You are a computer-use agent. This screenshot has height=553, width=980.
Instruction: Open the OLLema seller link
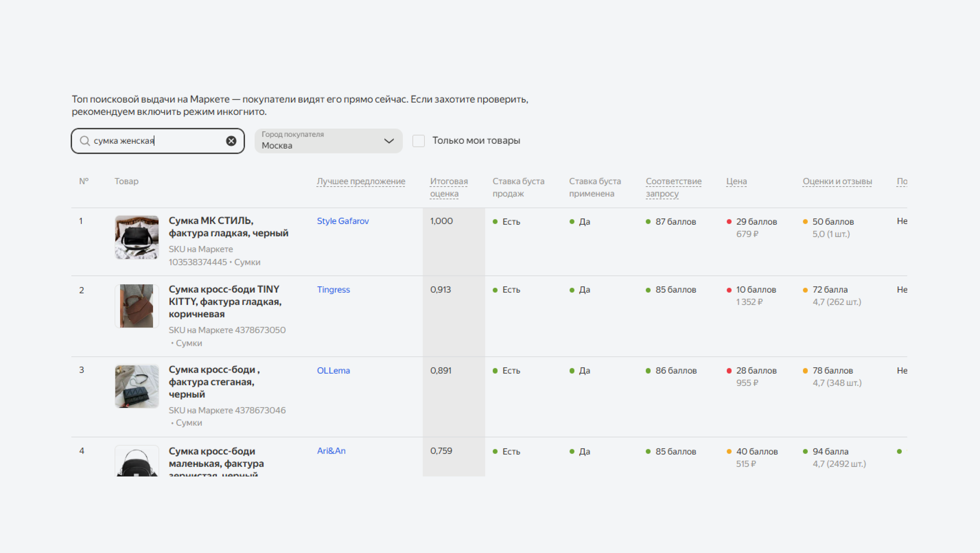(x=333, y=370)
